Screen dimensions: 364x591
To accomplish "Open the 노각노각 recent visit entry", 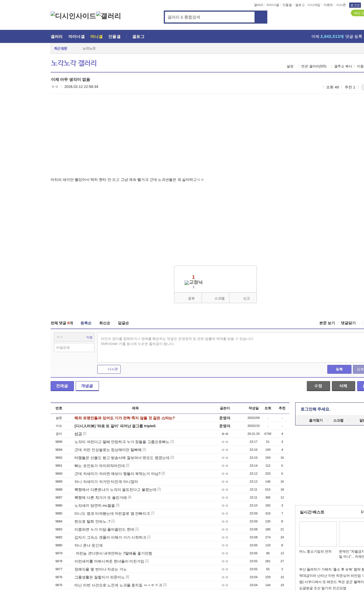I will point(89,49).
